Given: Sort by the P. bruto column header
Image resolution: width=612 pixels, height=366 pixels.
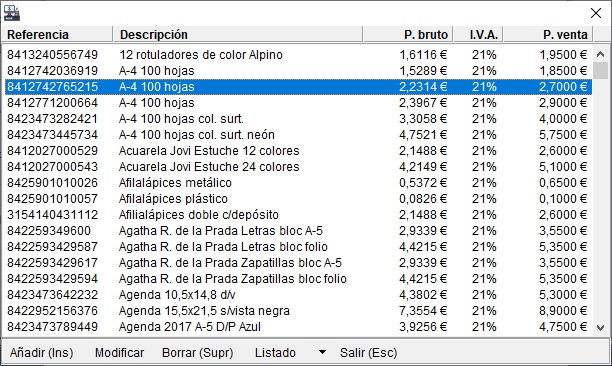Looking at the screenshot, I should point(408,34).
